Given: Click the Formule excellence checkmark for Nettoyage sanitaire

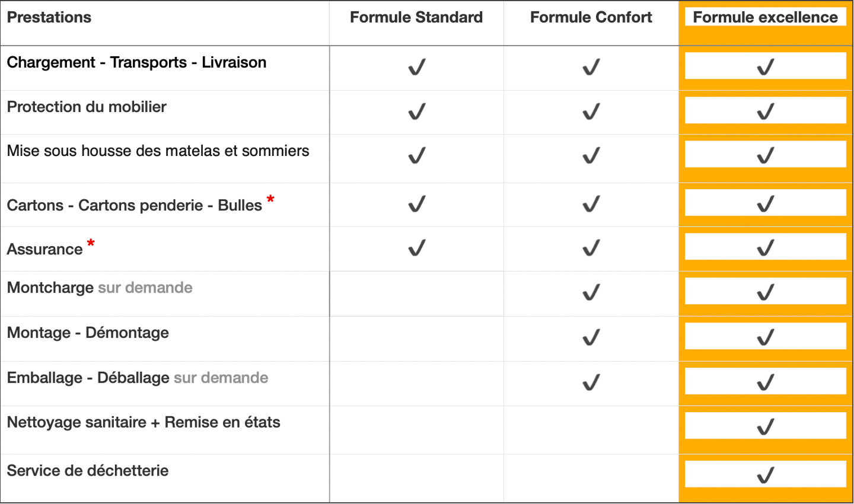Looking at the screenshot, I should pos(766,426).
